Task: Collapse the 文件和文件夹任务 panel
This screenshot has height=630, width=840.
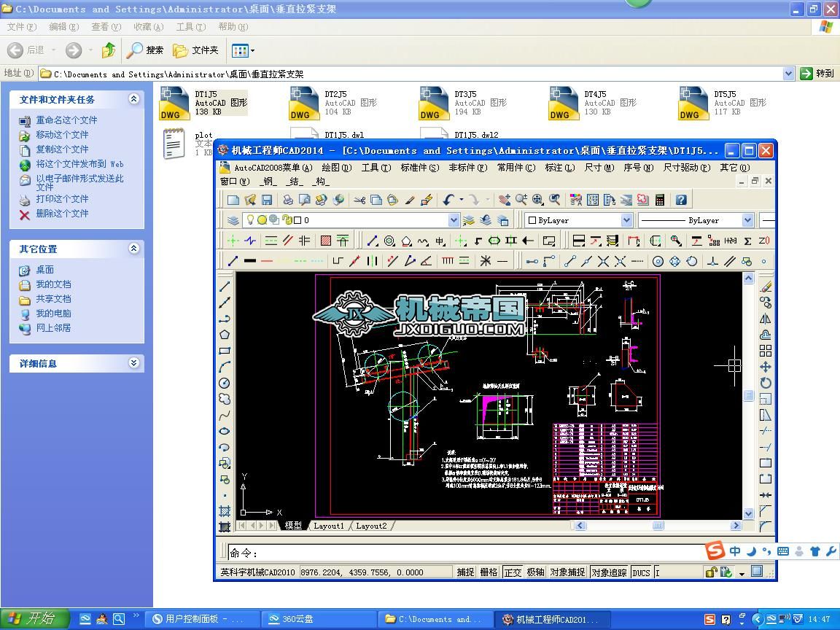Action: [x=134, y=99]
